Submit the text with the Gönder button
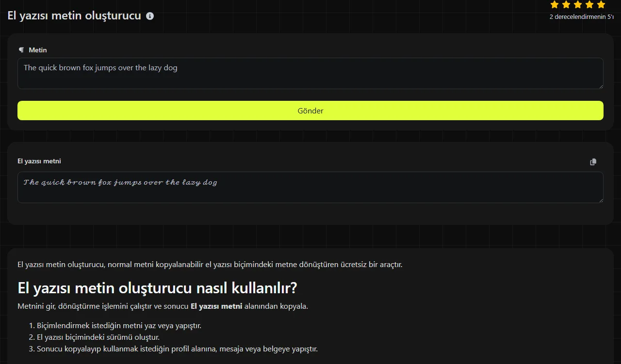Viewport: 621px width, 364px height. point(310,111)
